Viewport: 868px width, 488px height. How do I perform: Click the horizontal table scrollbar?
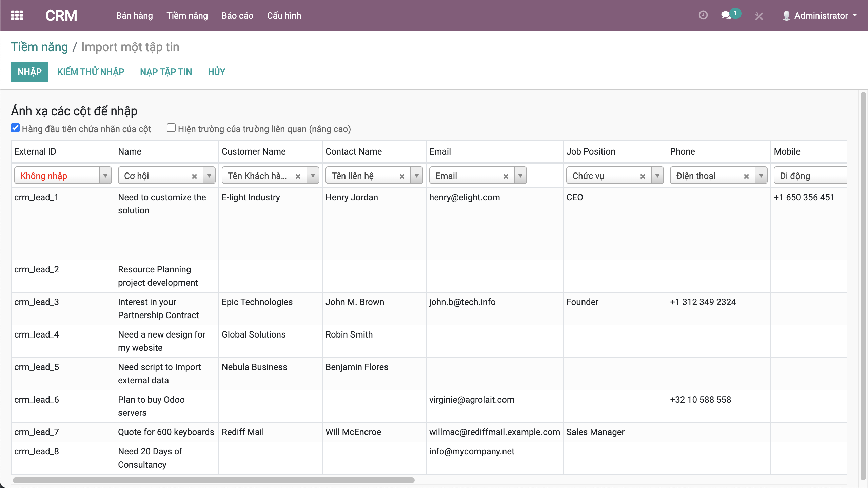[214, 480]
